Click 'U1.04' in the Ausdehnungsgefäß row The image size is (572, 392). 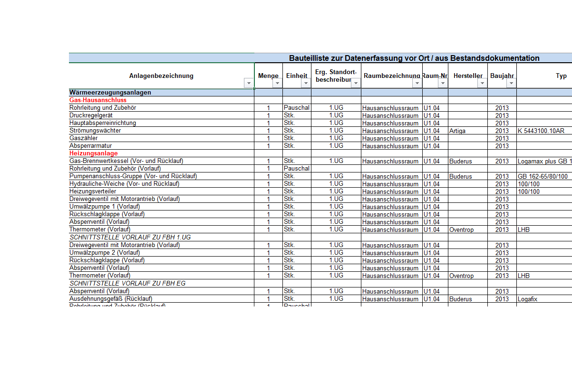[435, 299]
